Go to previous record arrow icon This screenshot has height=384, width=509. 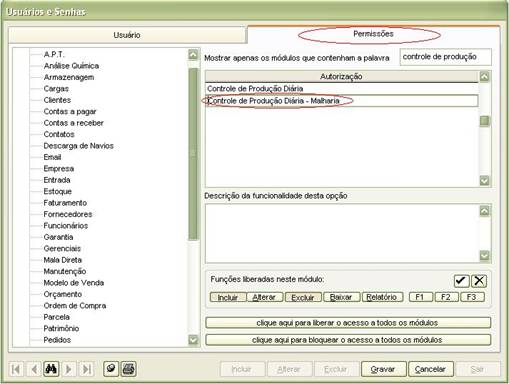click(34, 369)
